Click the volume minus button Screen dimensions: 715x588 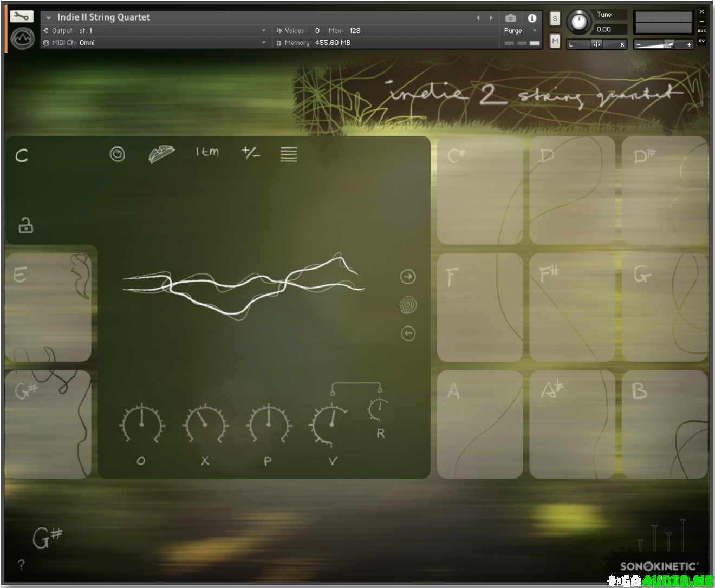coord(638,44)
